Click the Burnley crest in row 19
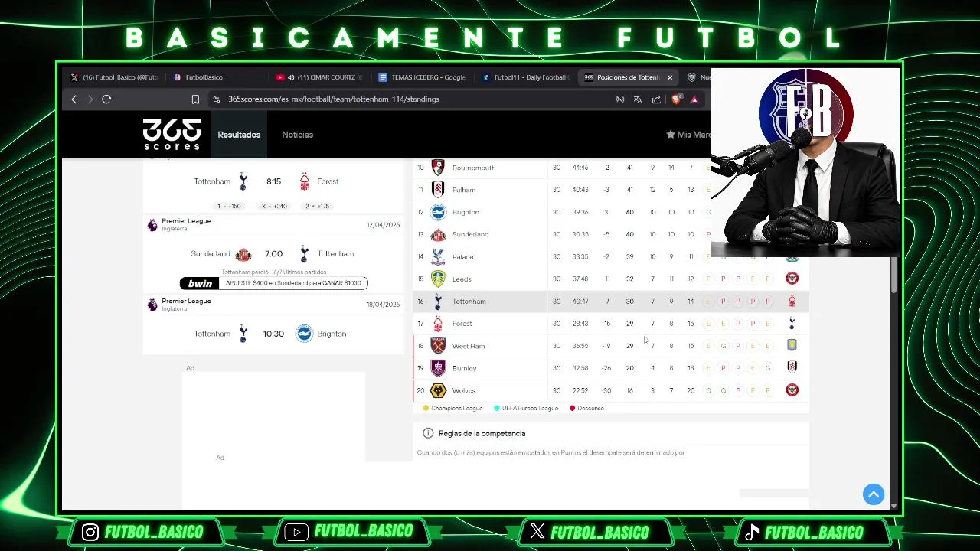Image resolution: width=980 pixels, height=551 pixels. 438,368
